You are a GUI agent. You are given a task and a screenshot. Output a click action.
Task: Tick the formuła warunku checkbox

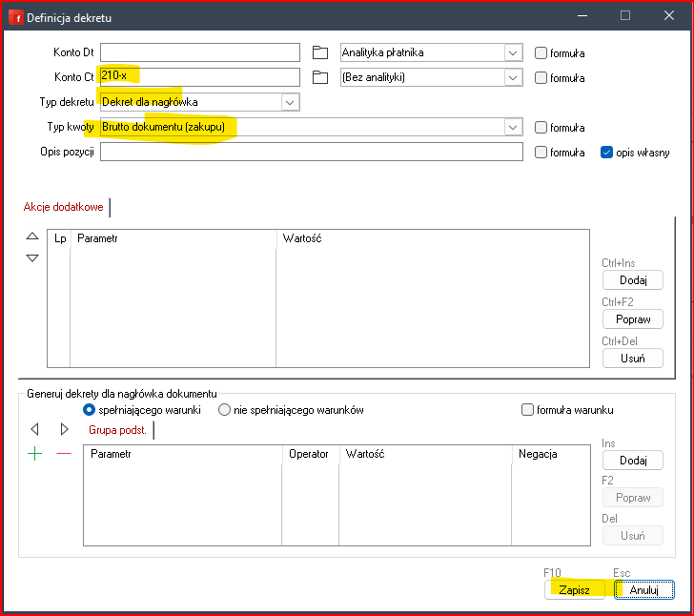(527, 409)
